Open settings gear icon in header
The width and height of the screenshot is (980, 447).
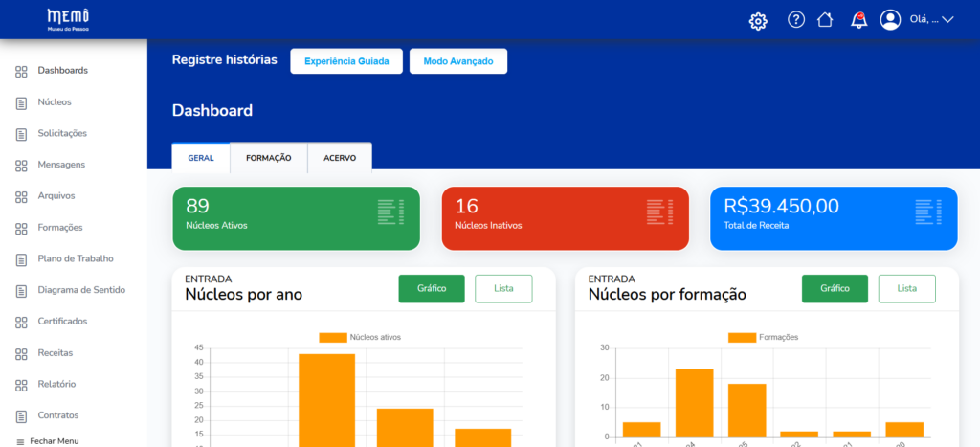758,20
